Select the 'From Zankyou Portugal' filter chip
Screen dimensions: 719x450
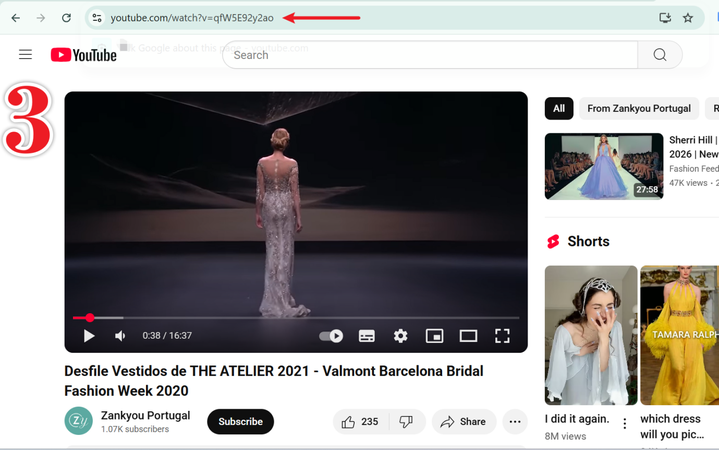638,108
